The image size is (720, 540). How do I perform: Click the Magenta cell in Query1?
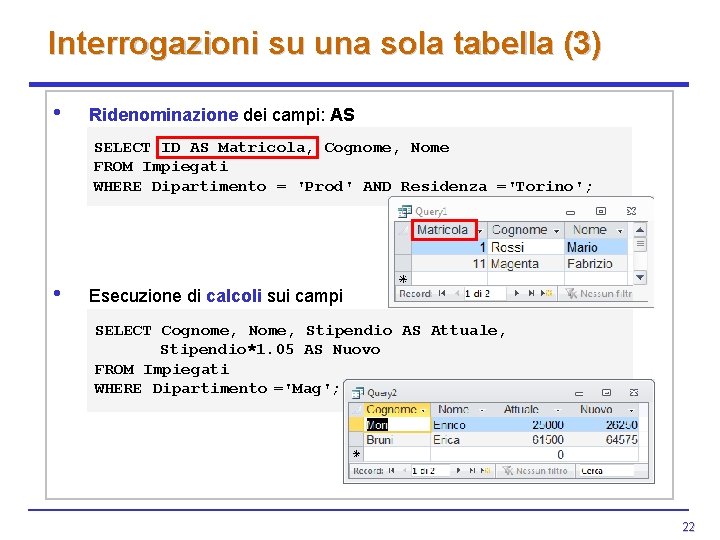(x=525, y=264)
